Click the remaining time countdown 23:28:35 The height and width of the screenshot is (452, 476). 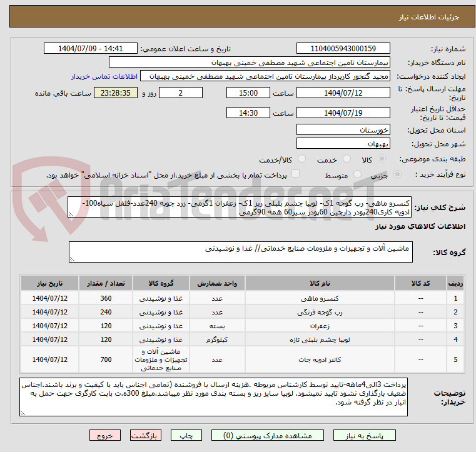113,93
